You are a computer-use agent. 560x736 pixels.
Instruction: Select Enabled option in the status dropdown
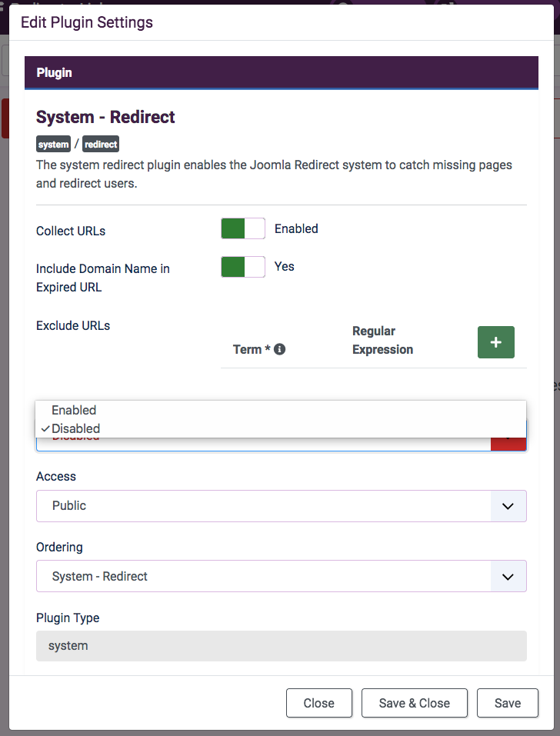pyautogui.click(x=281, y=410)
